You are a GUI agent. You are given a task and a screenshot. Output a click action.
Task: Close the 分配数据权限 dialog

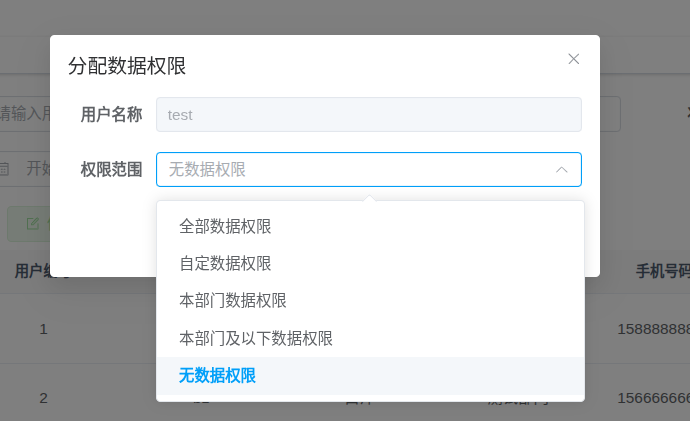point(574,59)
